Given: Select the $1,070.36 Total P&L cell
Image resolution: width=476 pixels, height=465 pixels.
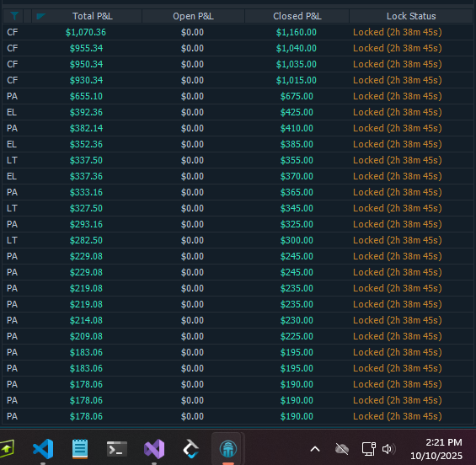Looking at the screenshot, I should click(x=86, y=32).
